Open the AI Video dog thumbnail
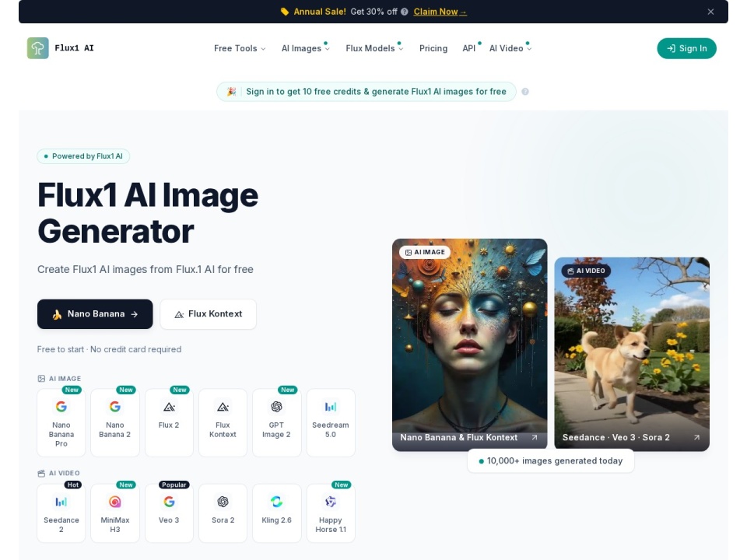The width and height of the screenshot is (747, 560). [x=632, y=355]
